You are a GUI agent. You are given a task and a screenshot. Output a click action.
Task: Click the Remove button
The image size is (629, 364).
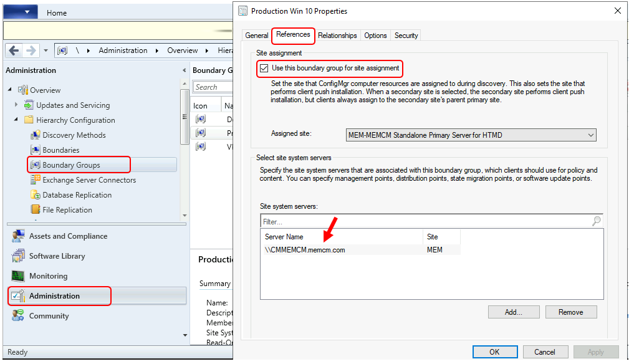click(571, 312)
